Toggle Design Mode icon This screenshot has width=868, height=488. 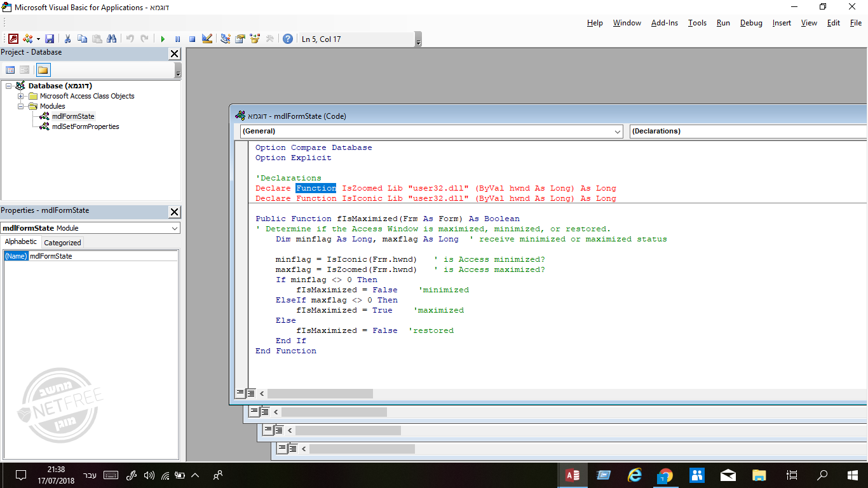[x=207, y=39]
